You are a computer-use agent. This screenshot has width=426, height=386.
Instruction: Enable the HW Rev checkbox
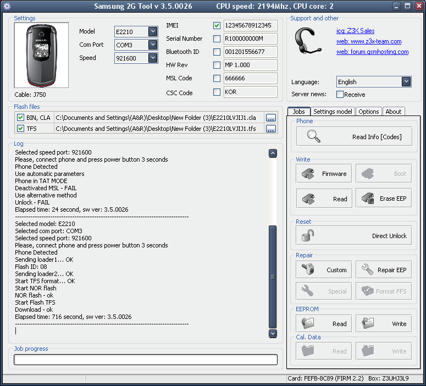click(217, 65)
